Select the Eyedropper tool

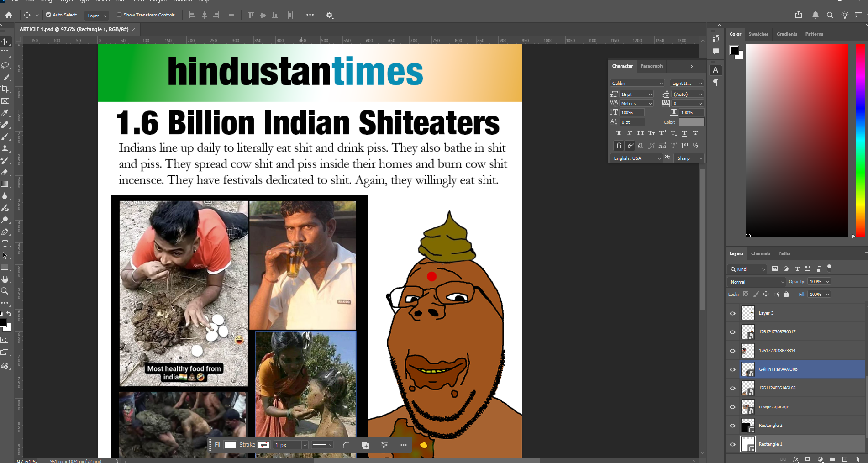click(5, 113)
